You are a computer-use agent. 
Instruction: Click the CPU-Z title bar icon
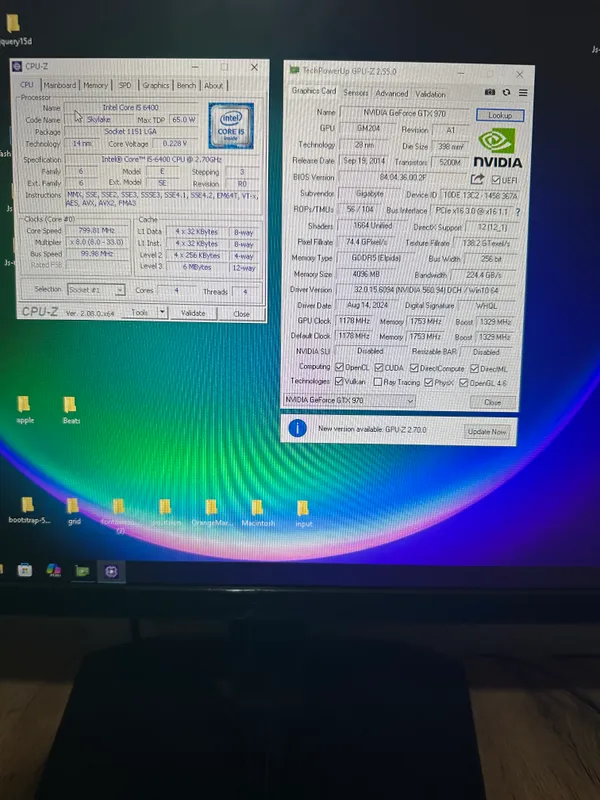[17, 66]
